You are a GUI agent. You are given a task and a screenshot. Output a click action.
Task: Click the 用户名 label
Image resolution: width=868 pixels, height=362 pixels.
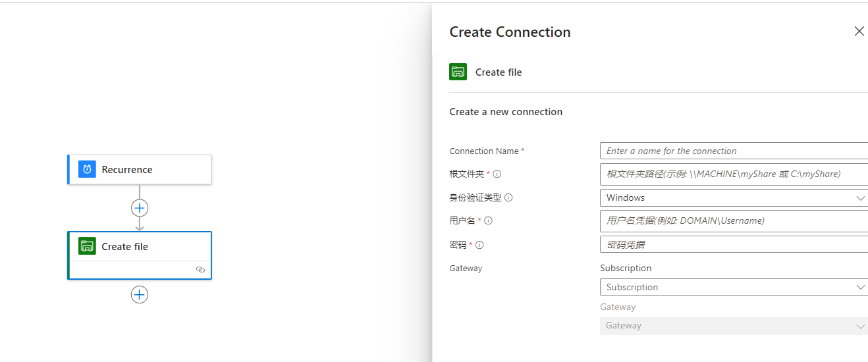point(462,221)
